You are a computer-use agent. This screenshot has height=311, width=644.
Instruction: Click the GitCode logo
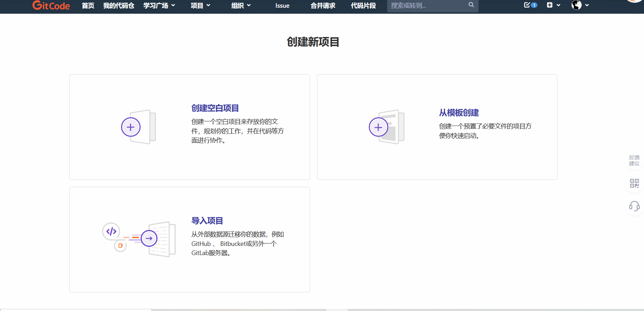click(51, 5)
